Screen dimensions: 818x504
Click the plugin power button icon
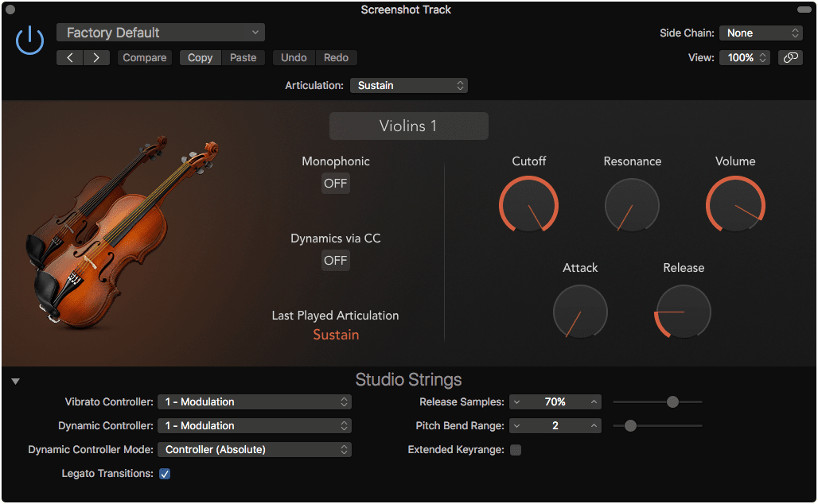[29, 39]
